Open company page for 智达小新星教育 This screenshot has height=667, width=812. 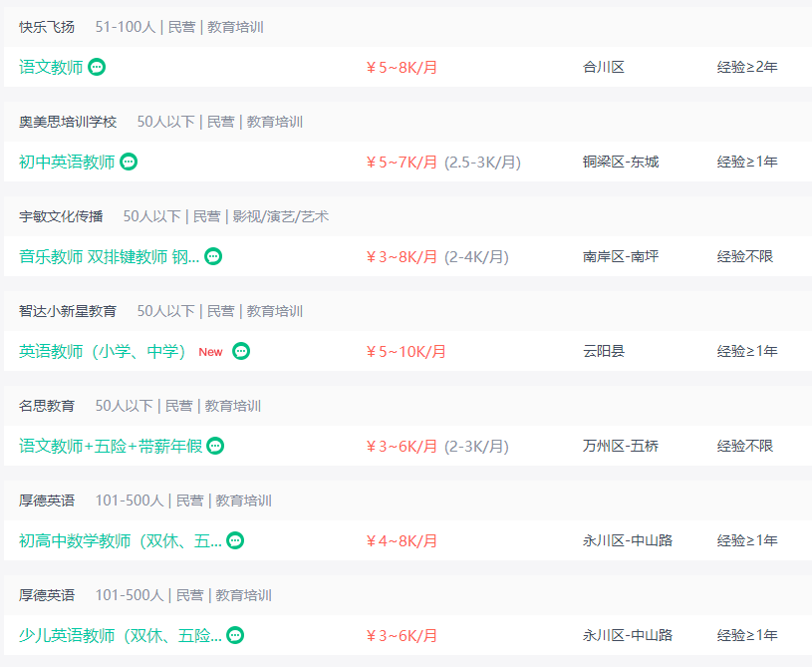tap(68, 311)
